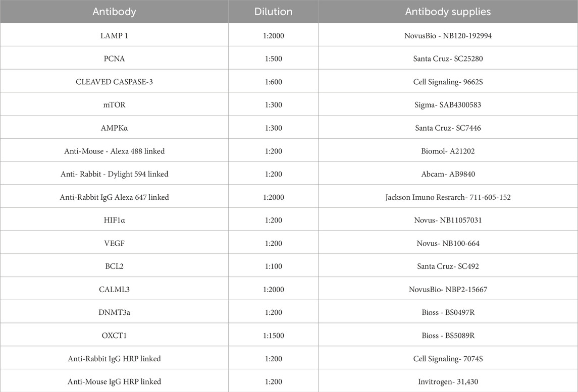The width and height of the screenshot is (578, 392).
Task: Select the OXCT1 dilution value 1:1500
Action: pos(273,336)
